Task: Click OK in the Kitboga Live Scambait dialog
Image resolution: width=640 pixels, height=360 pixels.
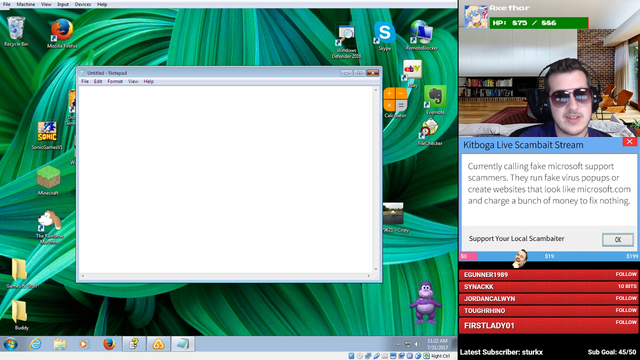Action: tap(618, 240)
